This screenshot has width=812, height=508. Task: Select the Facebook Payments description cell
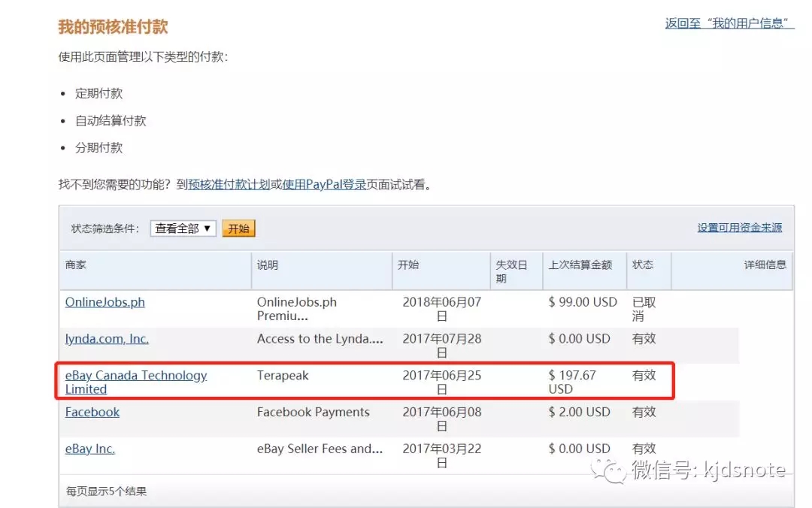314,413
